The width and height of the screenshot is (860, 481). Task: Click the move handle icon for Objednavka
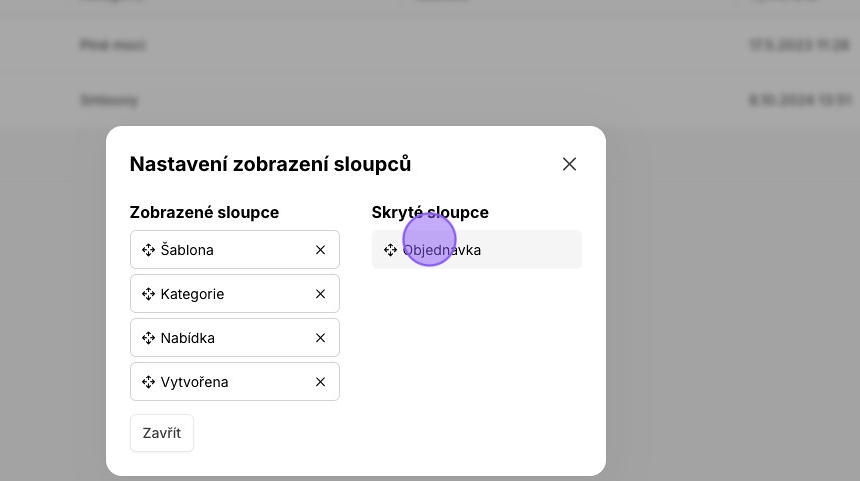(390, 250)
